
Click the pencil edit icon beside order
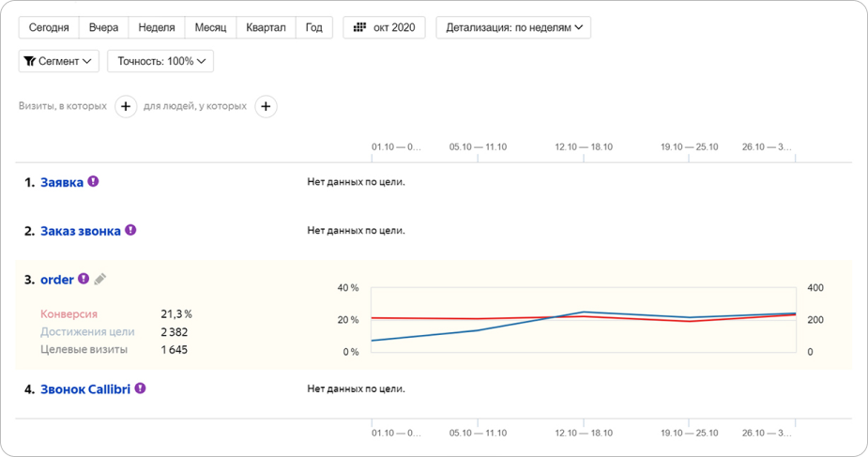100,279
